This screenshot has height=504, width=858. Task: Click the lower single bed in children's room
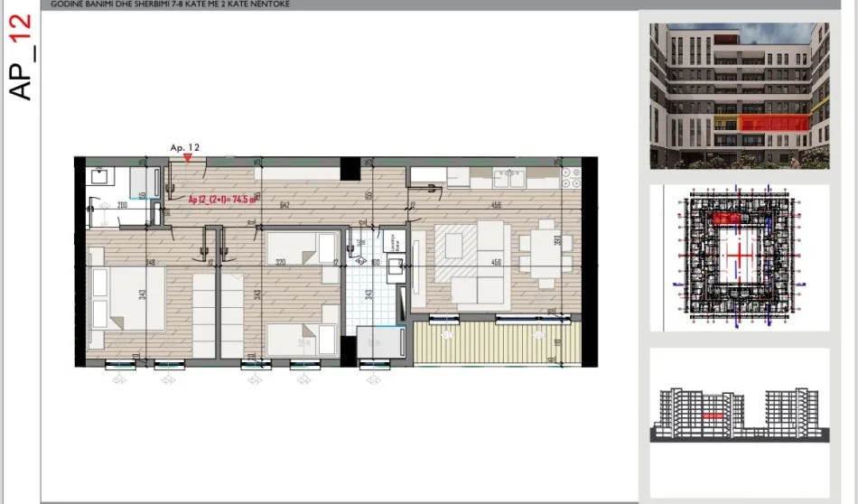point(302,337)
